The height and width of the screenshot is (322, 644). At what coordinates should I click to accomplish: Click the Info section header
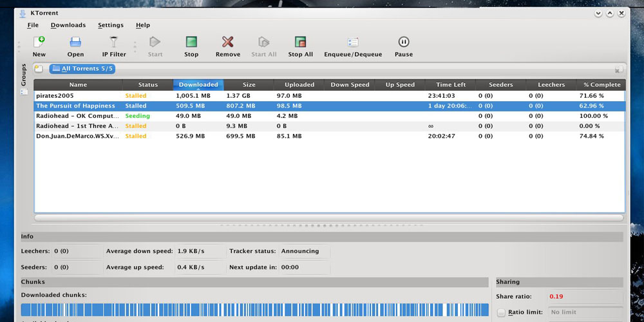pyautogui.click(x=322, y=236)
